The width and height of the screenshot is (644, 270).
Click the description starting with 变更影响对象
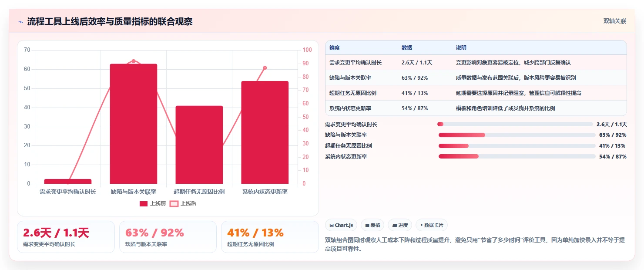pyautogui.click(x=513, y=63)
